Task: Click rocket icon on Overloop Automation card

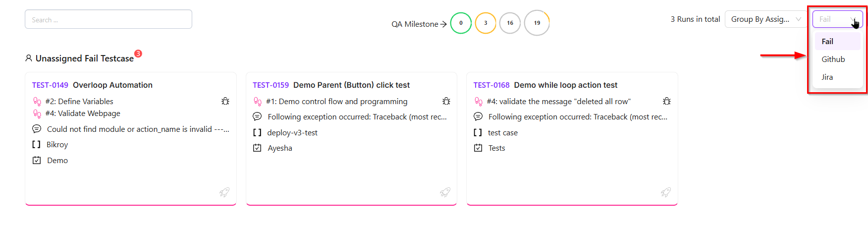Action: coord(224,192)
